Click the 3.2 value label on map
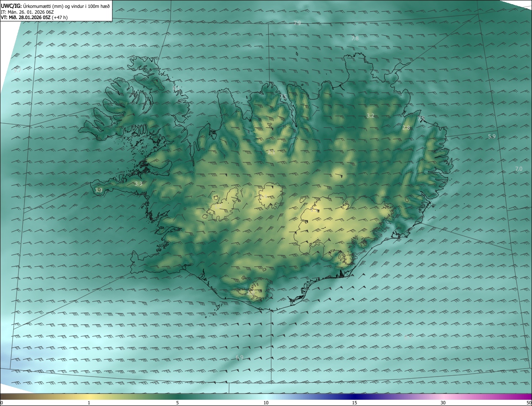 370,116
